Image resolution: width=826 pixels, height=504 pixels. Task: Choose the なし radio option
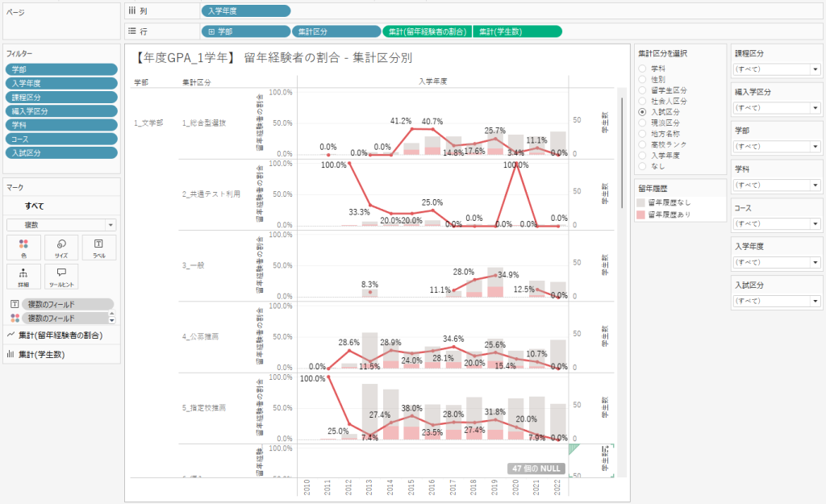pos(643,165)
